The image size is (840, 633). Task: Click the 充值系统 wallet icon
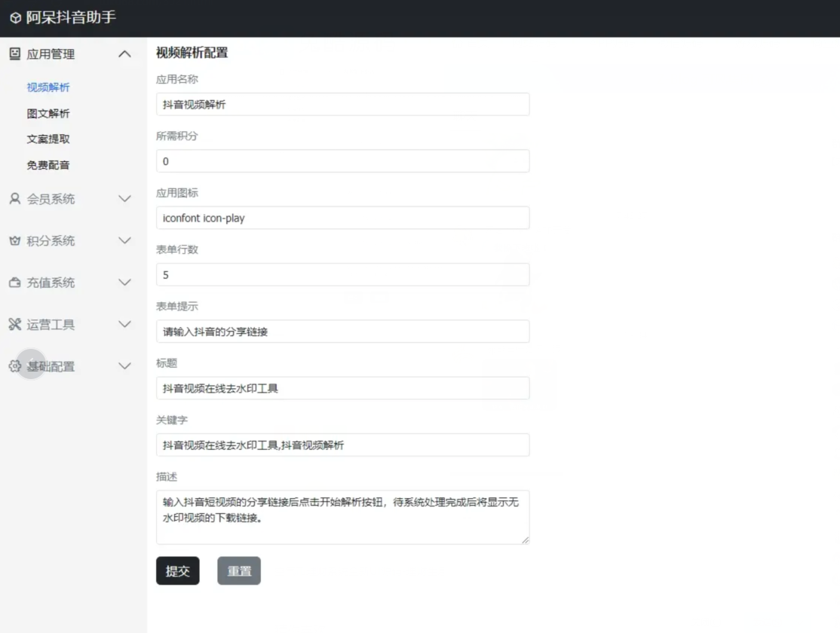pos(14,283)
